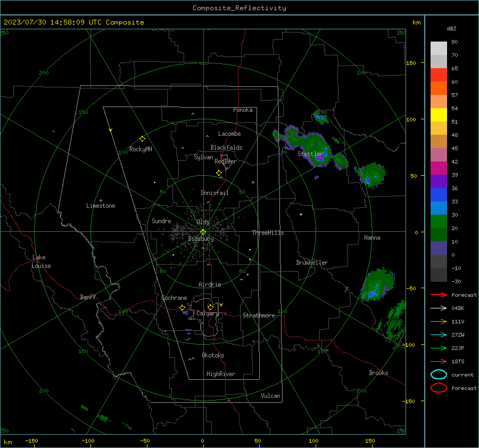Click the Stettler label
This screenshot has height=448, width=479.
[x=310, y=154]
